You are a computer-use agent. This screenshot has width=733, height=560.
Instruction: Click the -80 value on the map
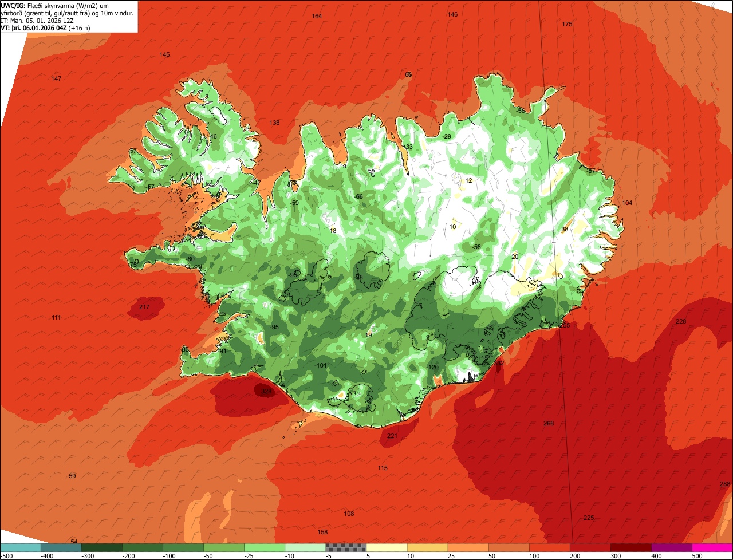190,259
